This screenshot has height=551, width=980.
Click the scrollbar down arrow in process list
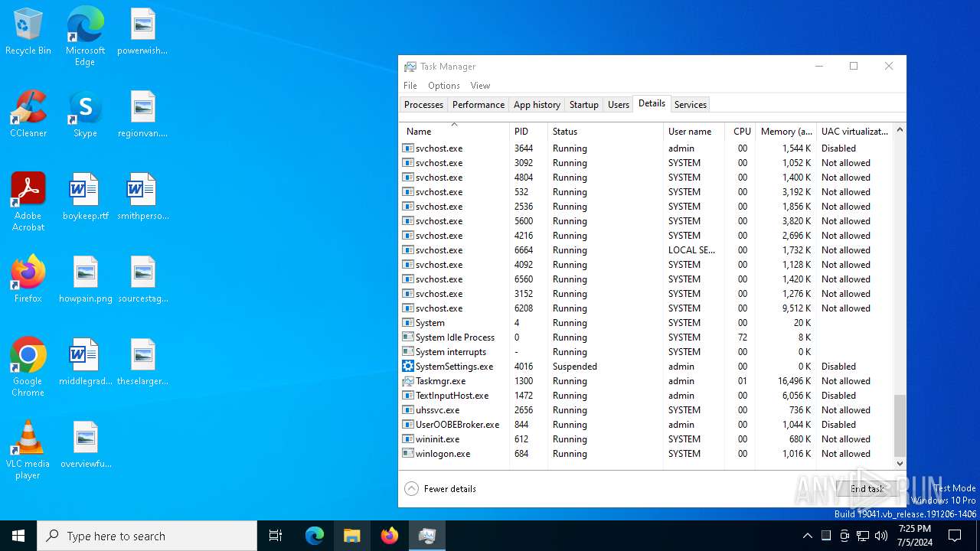pos(900,463)
